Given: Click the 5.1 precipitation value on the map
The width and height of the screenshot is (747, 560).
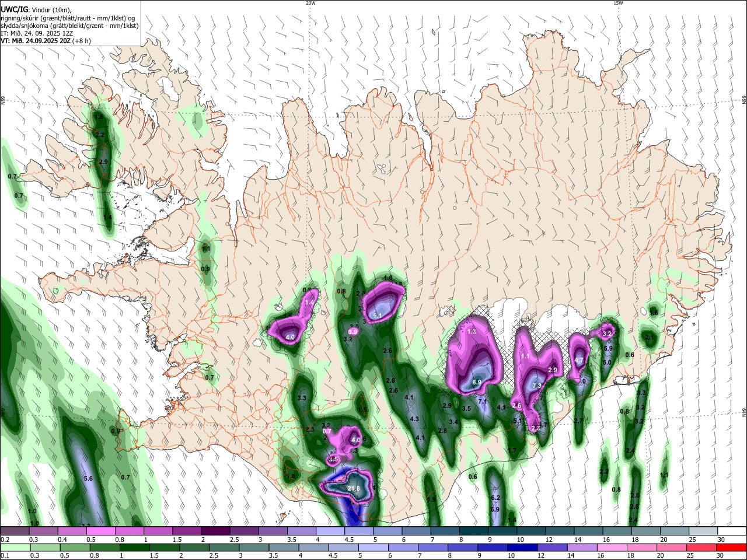Looking at the screenshot, I should click(518, 421).
